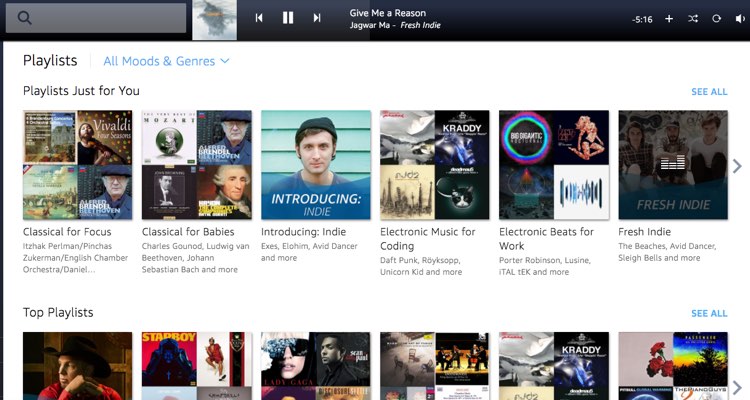Click the Give Me a Reason song title
This screenshot has height=400, width=750.
click(387, 13)
